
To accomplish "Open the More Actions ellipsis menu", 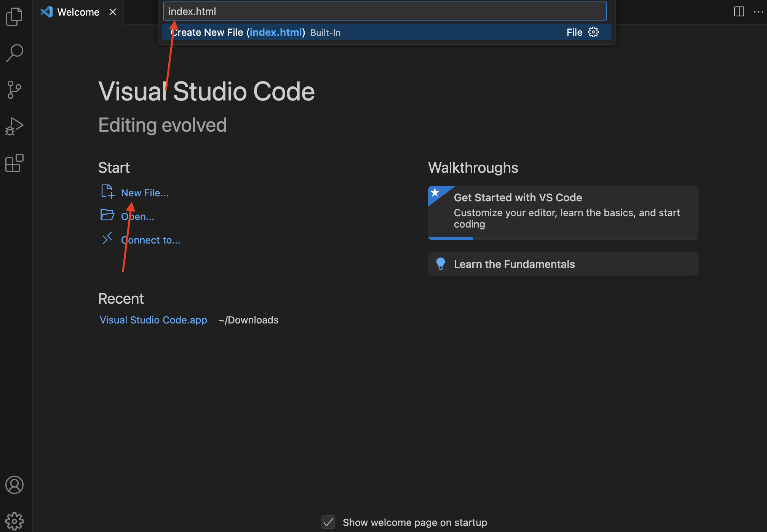I will (x=758, y=12).
